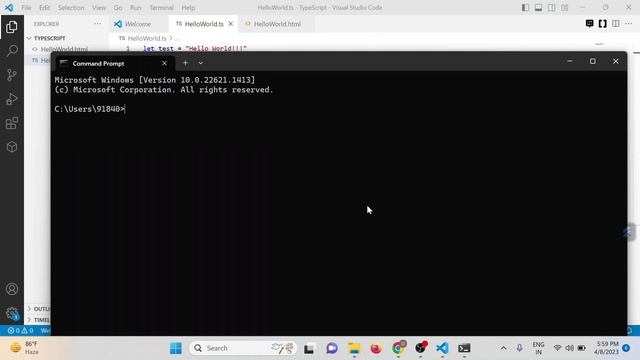Open the dark round app with red badge
Viewport: 640px width, 360px height.
tap(420, 348)
